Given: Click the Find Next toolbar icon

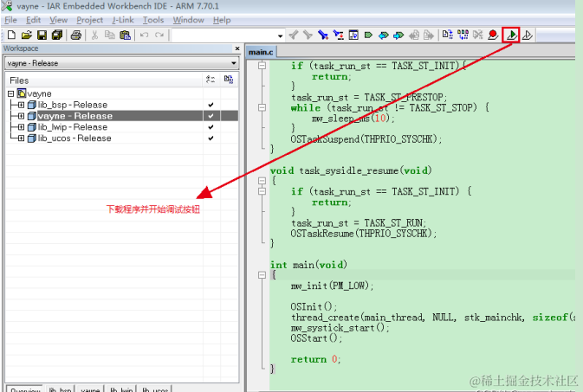Looking at the screenshot, I should [x=308, y=35].
